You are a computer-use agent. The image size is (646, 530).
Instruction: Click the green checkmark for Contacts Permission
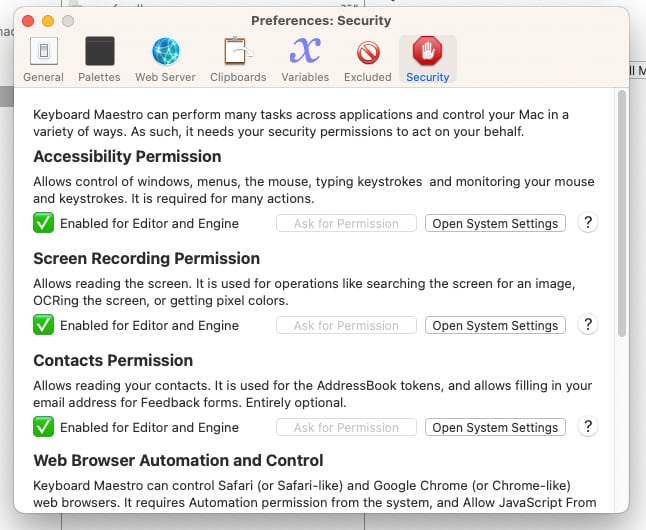click(x=44, y=427)
